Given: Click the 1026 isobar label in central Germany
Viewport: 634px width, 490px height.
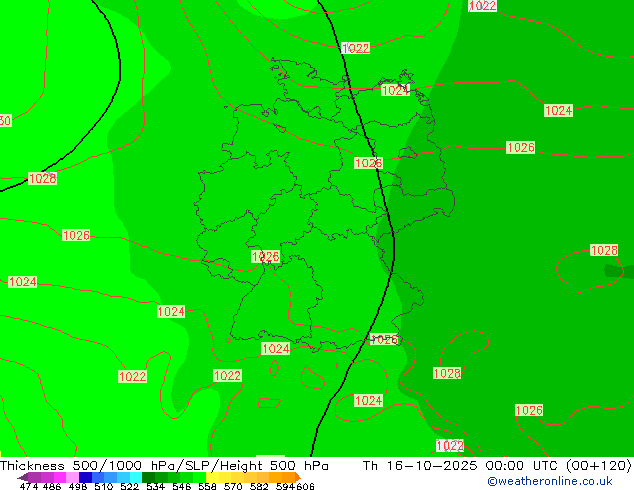Looking at the screenshot, I should coord(265,256).
